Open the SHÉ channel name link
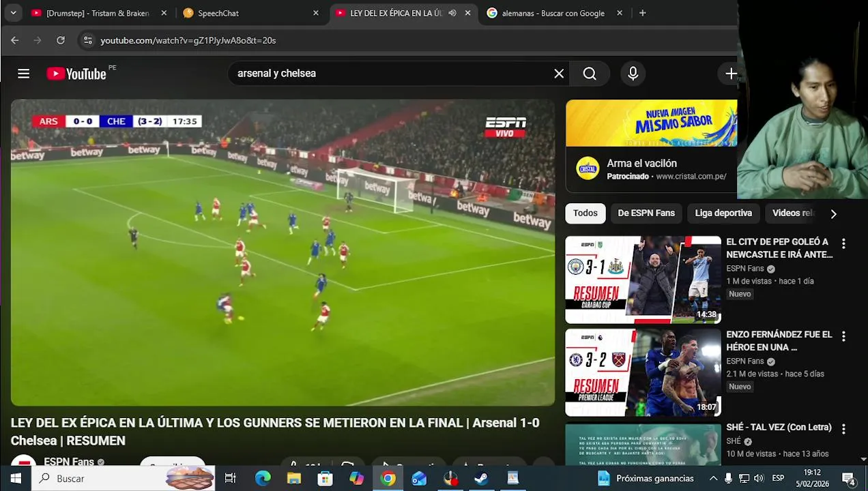The width and height of the screenshot is (868, 491). (734, 441)
